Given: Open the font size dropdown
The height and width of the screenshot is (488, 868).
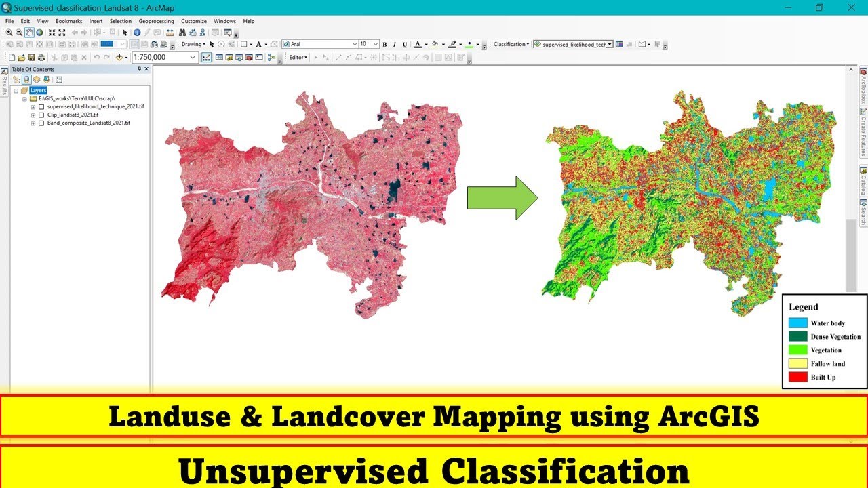Looking at the screenshot, I should [375, 44].
